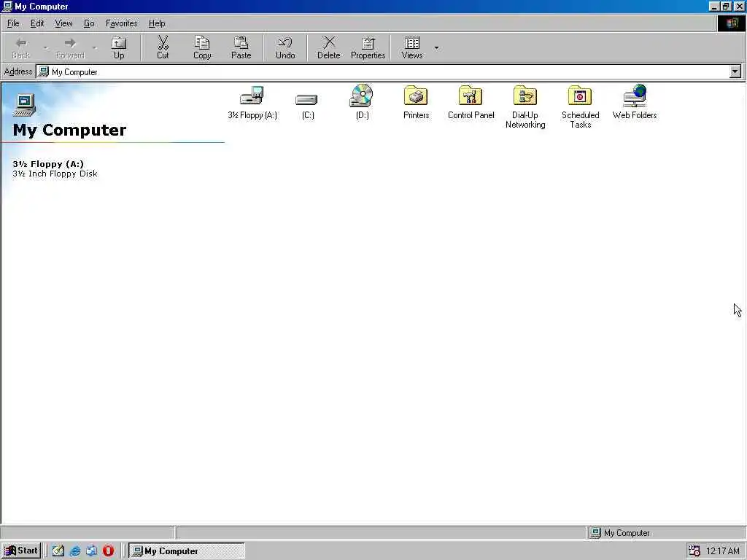Go up one level with Up button
This screenshot has width=747, height=560.
(x=119, y=47)
